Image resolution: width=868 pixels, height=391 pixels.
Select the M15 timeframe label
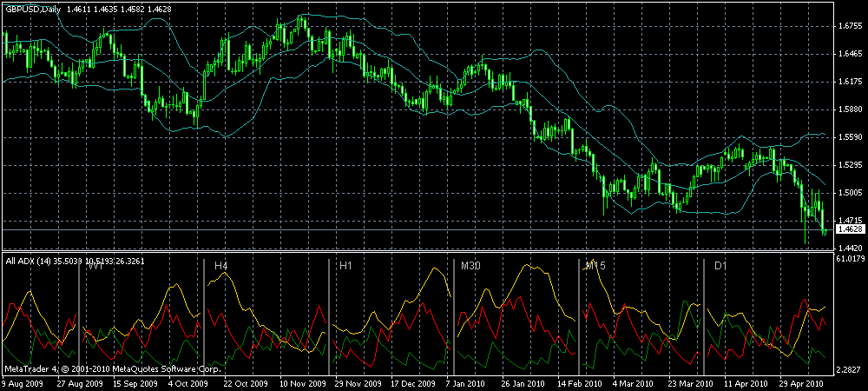(595, 266)
